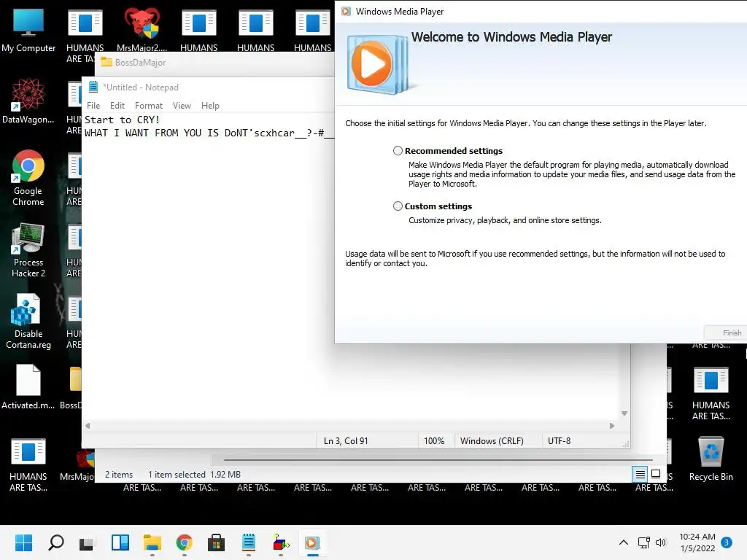This screenshot has height=560, width=747.
Task: Click the Untitled - Notepad title bar
Action: pos(209,87)
